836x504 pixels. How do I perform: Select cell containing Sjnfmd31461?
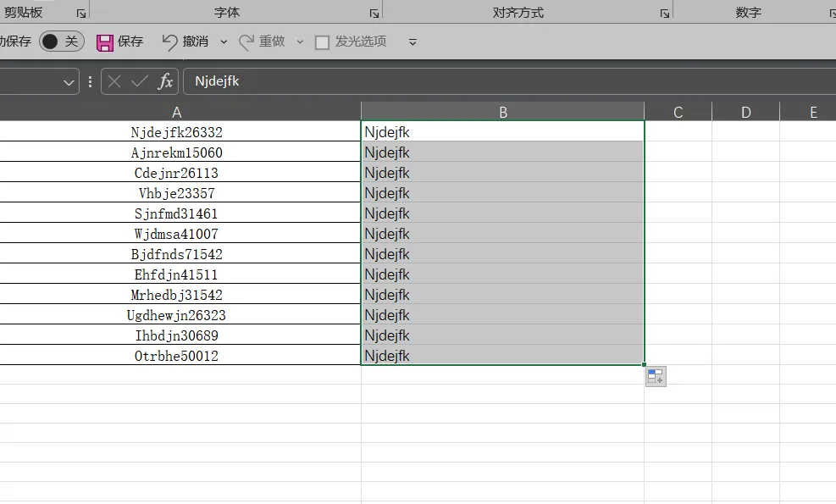[x=180, y=213]
